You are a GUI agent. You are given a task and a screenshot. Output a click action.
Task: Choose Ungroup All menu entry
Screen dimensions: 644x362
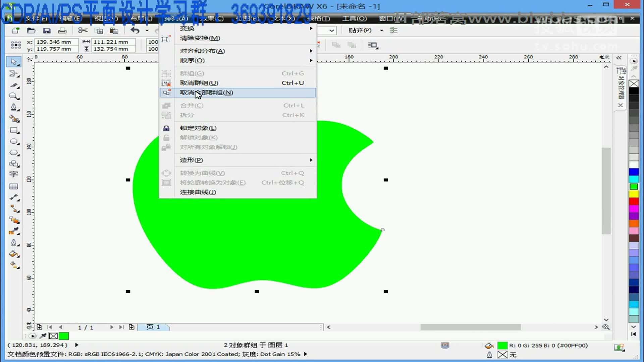click(x=206, y=93)
